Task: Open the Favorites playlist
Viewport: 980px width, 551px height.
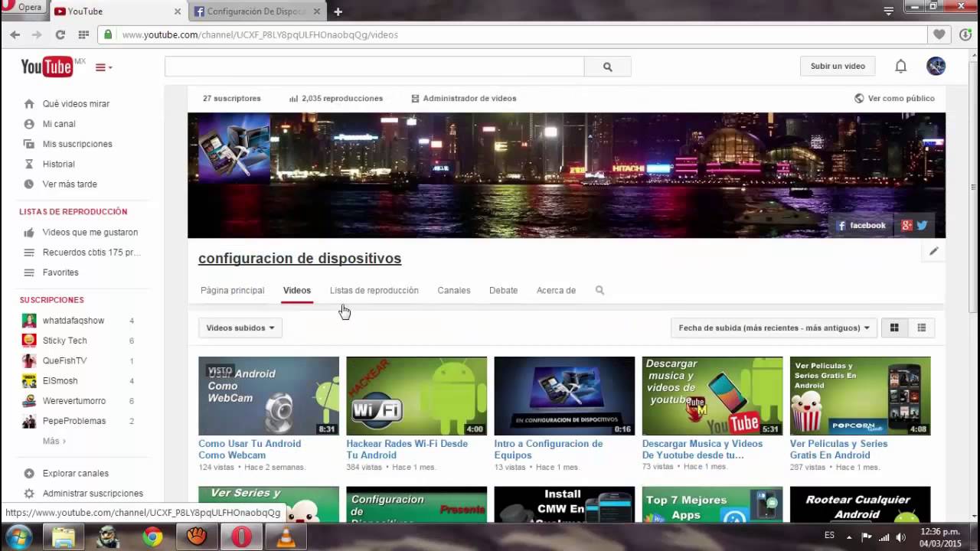Action: (60, 272)
